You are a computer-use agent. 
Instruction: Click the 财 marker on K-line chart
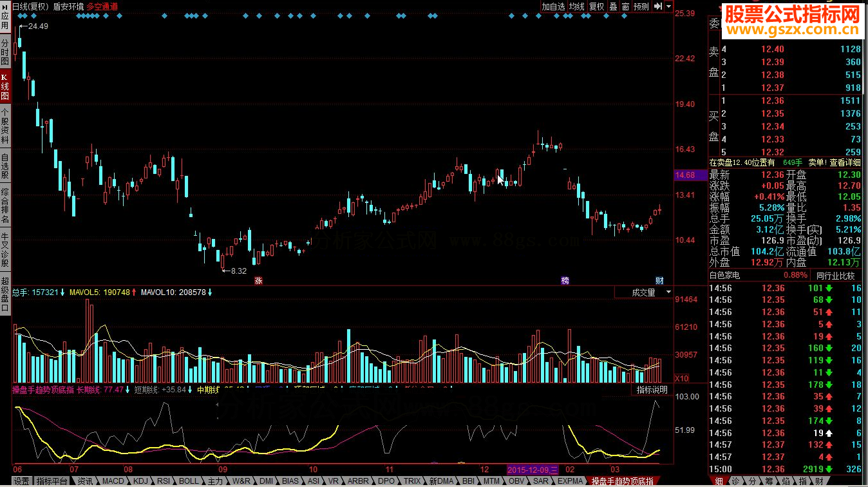(x=659, y=280)
